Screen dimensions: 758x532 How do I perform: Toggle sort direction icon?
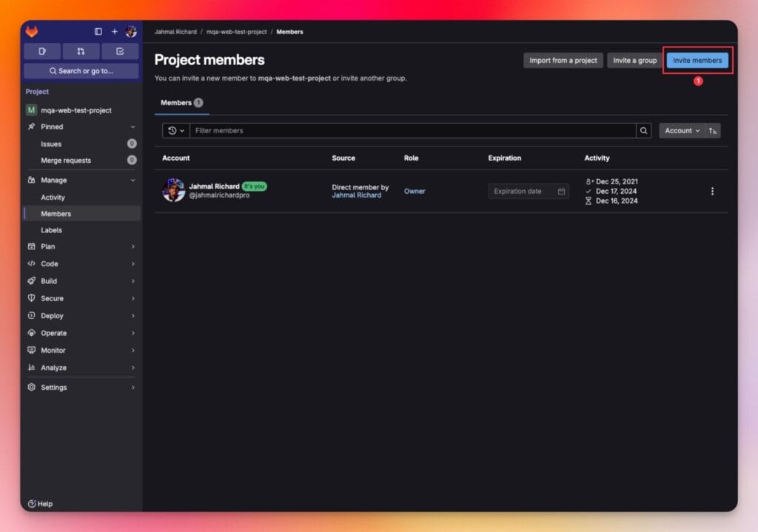point(713,131)
